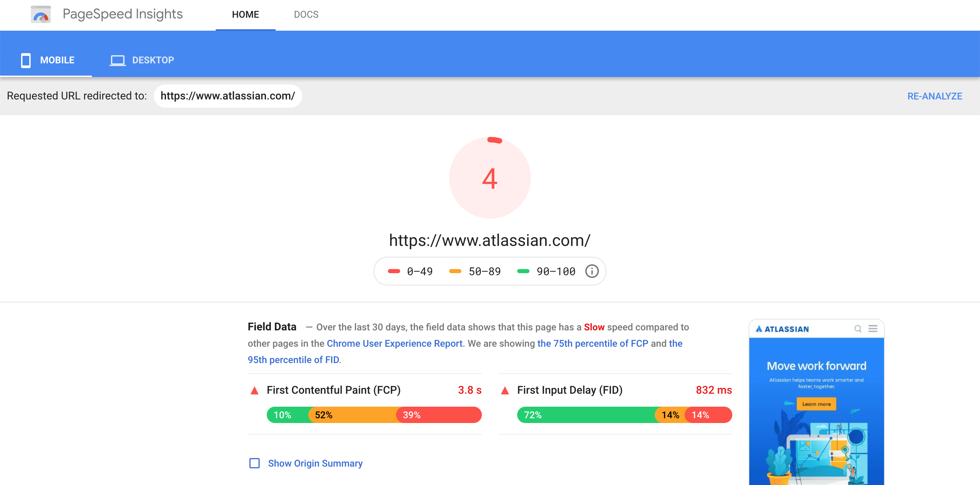Open the DOCS menu item

(306, 14)
